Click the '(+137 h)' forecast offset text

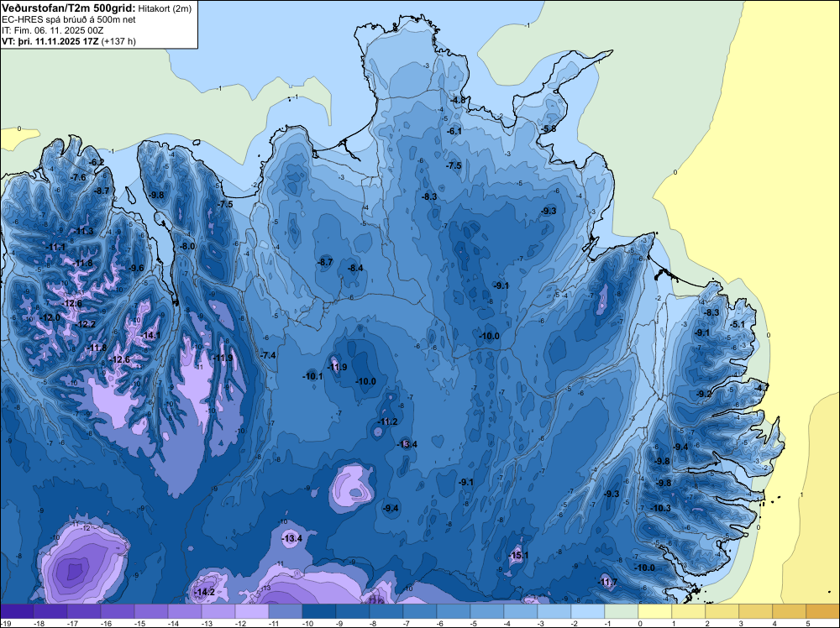pyautogui.click(x=118, y=41)
